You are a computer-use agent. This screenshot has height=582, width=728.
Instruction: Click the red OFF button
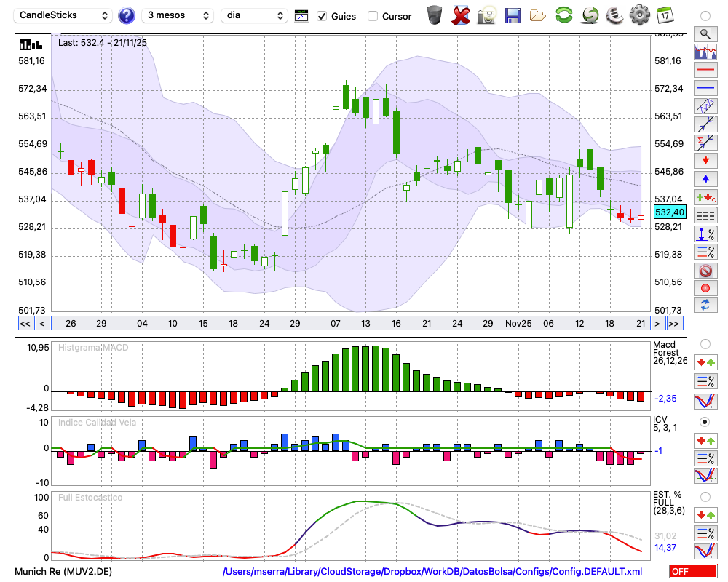click(689, 572)
